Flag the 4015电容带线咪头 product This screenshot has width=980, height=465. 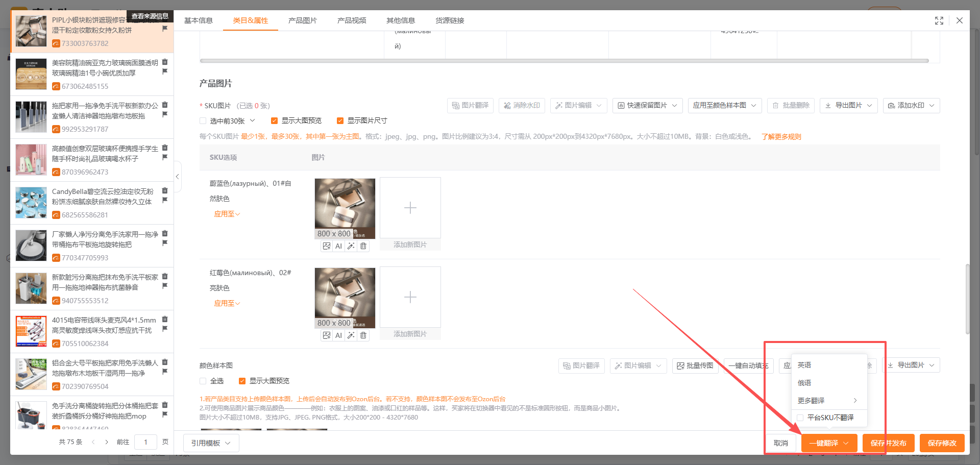click(165, 329)
